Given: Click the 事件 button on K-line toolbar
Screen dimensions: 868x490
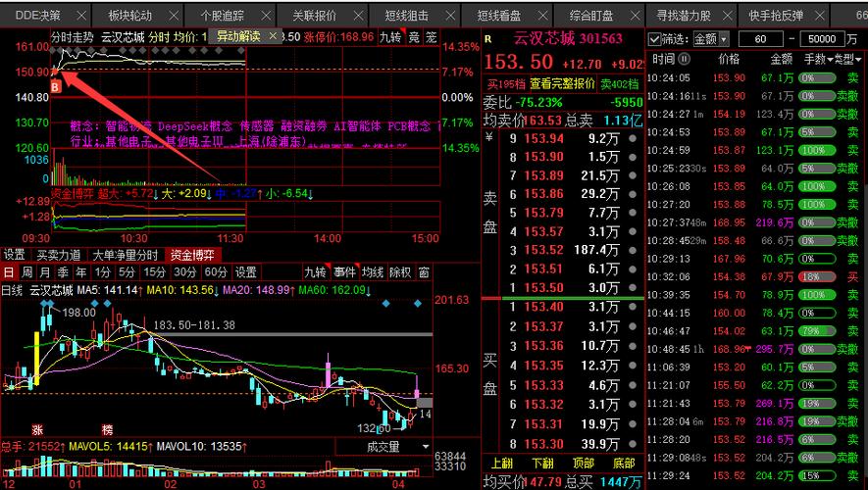Looking at the screenshot, I should coord(344,272).
